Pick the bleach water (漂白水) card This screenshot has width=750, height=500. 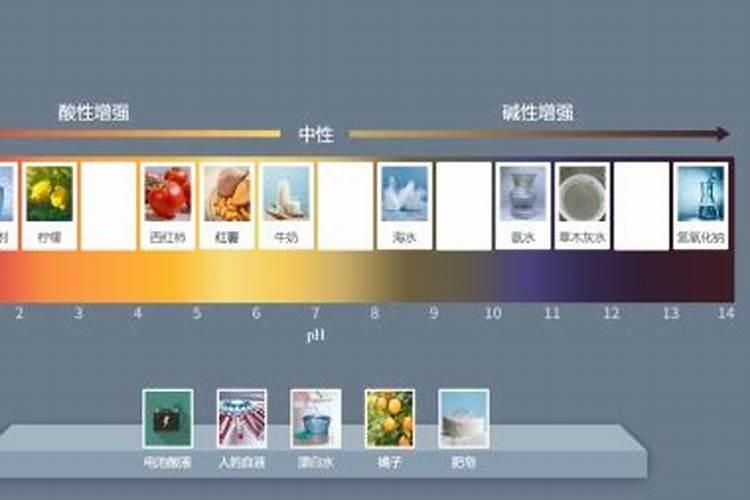pyautogui.click(x=316, y=428)
